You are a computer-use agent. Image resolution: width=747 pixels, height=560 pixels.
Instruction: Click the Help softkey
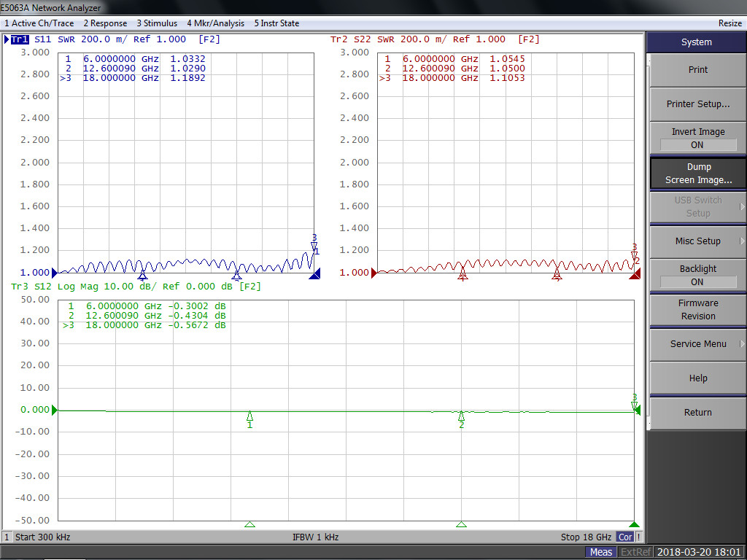(x=698, y=378)
